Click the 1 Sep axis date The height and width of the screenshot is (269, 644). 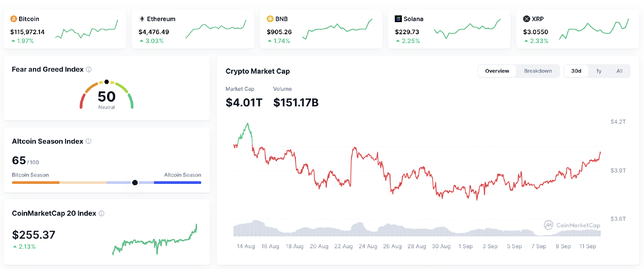(x=466, y=246)
